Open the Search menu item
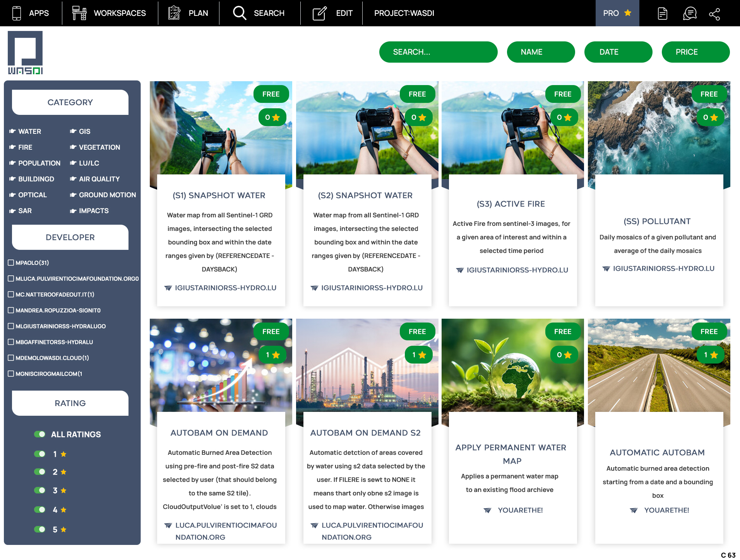740x560 pixels. point(259,13)
